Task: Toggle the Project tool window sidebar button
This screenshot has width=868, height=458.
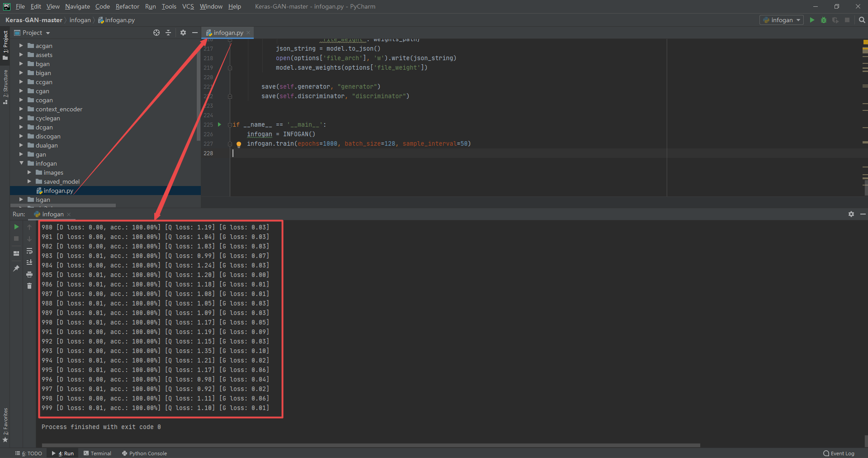Action: pos(5,45)
